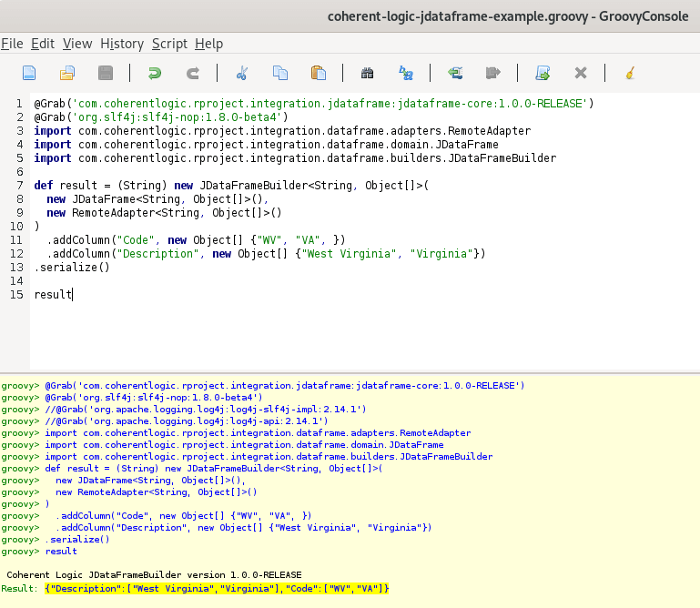Image resolution: width=700 pixels, height=608 pixels.
Task: Click 'groovy> result' line in output pane
Action: pos(39,552)
